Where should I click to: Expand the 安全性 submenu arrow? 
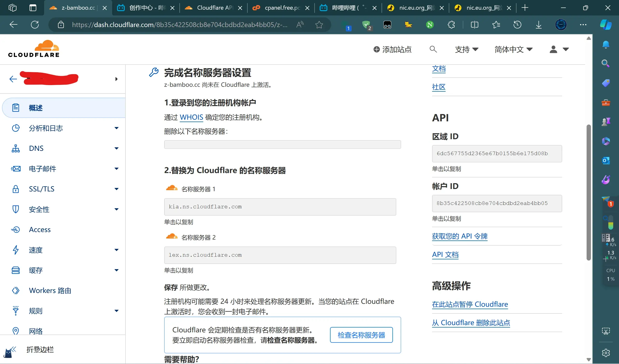click(x=117, y=209)
